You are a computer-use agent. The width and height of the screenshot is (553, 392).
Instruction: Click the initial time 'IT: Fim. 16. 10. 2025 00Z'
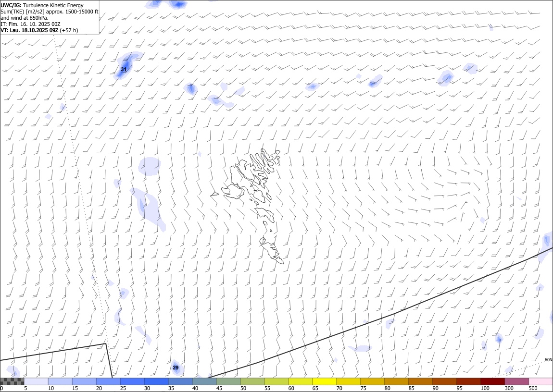point(30,24)
